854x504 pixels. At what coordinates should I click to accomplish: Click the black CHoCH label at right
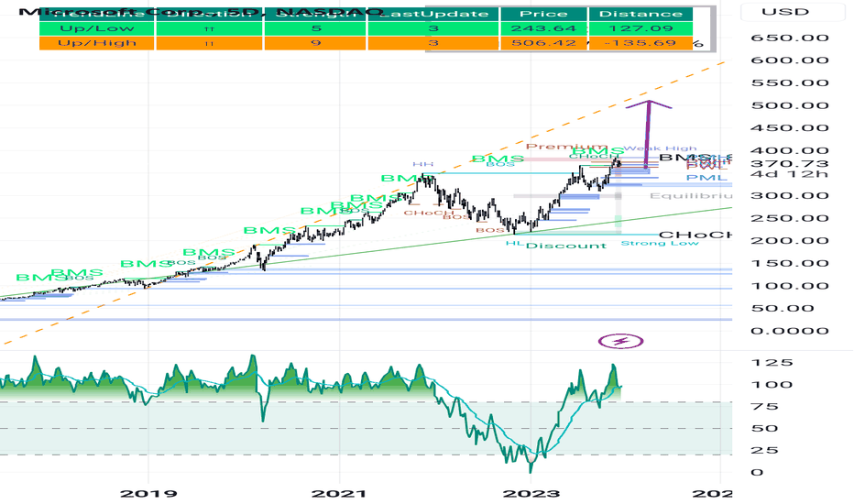pyautogui.click(x=695, y=235)
